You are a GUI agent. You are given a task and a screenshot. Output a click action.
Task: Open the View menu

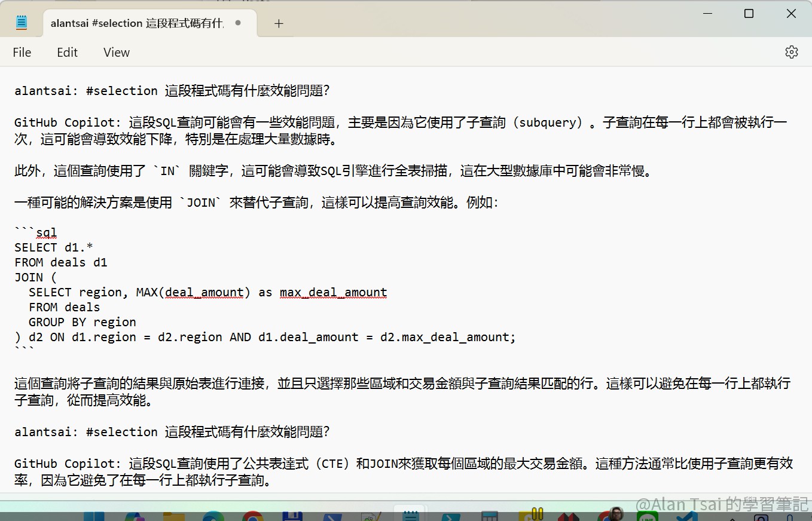(x=117, y=52)
